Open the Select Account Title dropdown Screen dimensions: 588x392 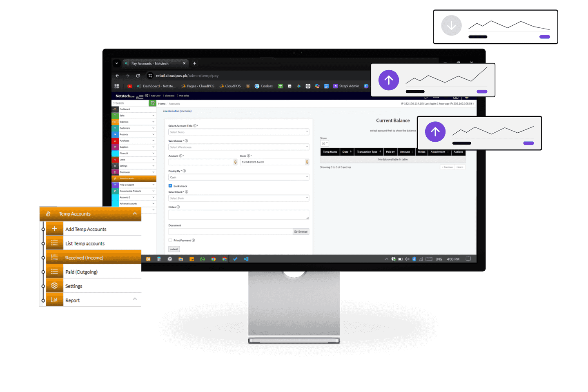(239, 132)
